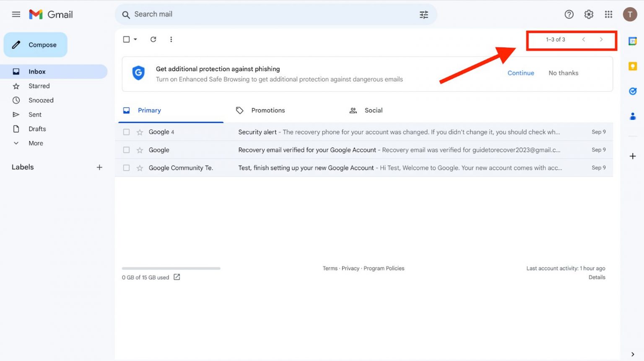The image size is (644, 361).
Task: Select the Security alert email checkbox
Action: (x=126, y=132)
